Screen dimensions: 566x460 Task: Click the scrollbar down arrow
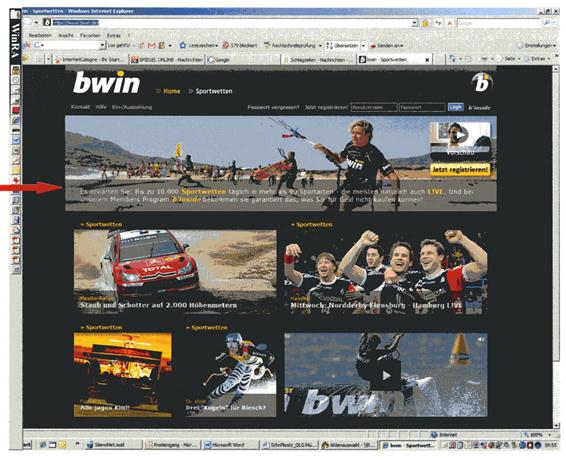click(556, 425)
